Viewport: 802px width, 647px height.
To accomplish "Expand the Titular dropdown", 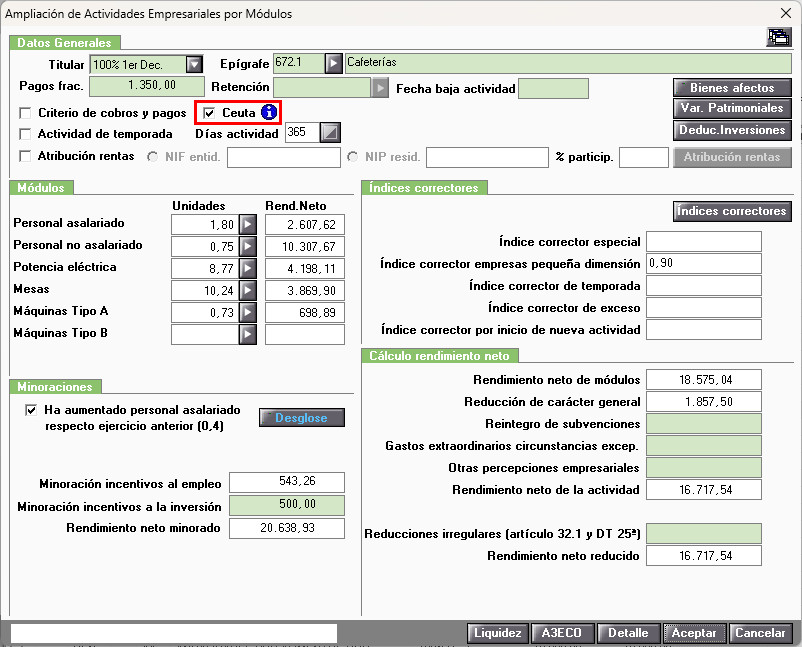I will pyautogui.click(x=194, y=64).
